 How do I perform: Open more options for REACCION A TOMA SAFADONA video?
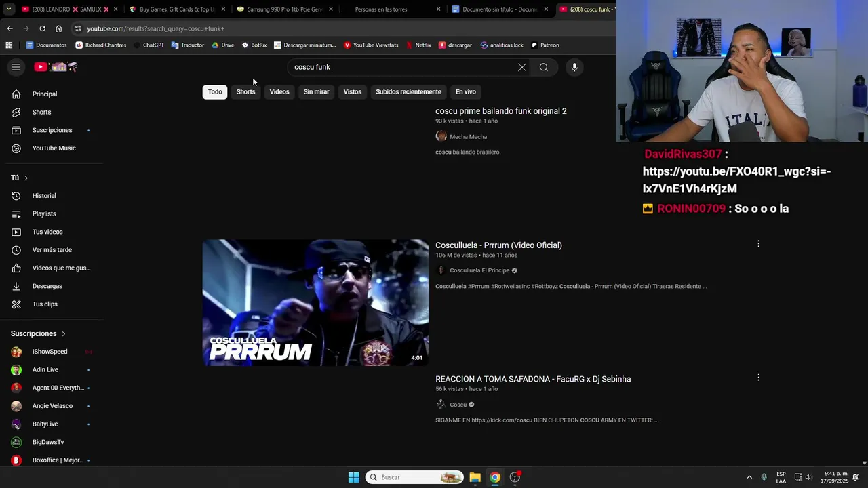click(758, 378)
